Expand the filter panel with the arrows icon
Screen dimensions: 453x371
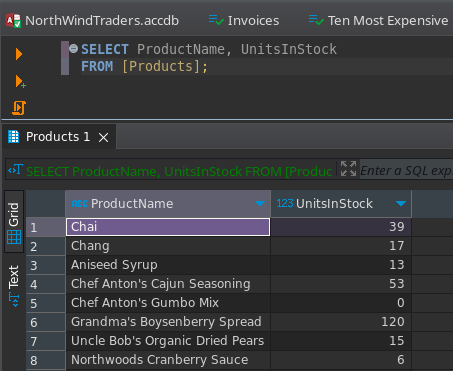click(x=348, y=169)
